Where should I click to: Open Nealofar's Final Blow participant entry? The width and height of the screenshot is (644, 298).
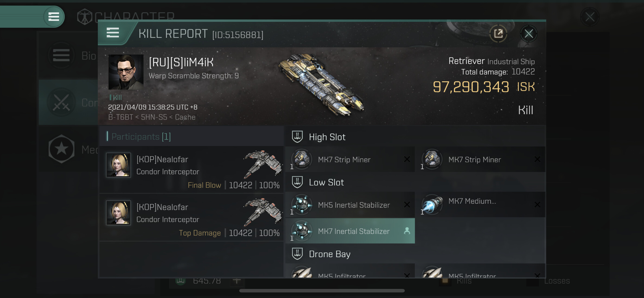click(191, 170)
